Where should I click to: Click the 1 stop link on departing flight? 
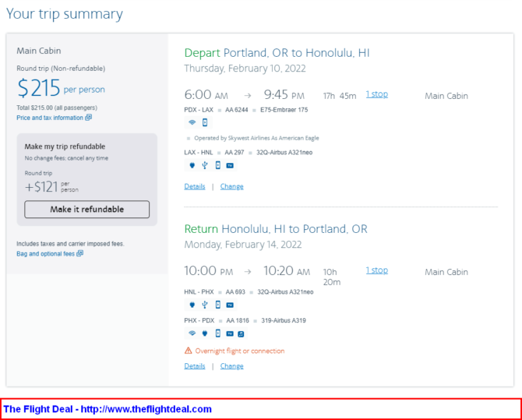377,94
